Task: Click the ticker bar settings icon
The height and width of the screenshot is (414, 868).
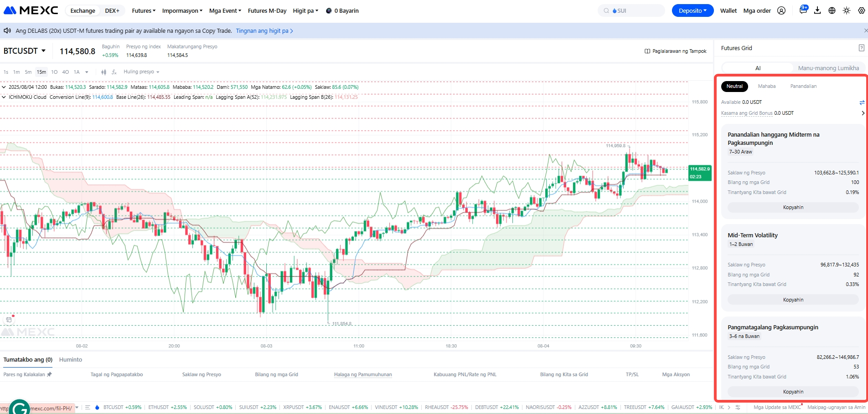Action: click(738, 407)
